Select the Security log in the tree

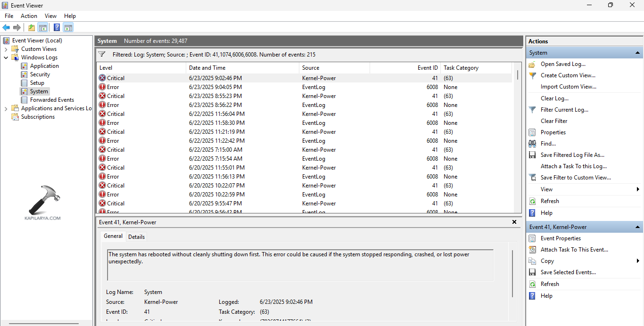click(40, 74)
